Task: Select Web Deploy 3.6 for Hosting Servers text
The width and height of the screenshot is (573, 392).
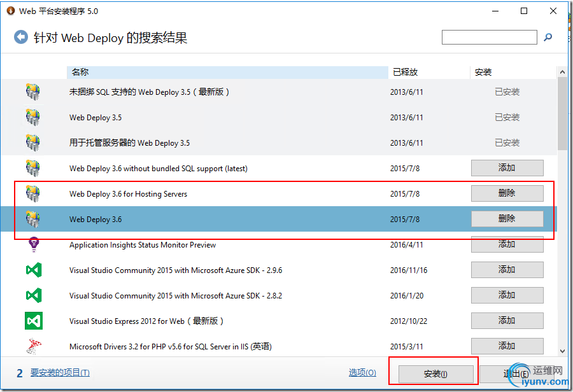Action: click(128, 193)
